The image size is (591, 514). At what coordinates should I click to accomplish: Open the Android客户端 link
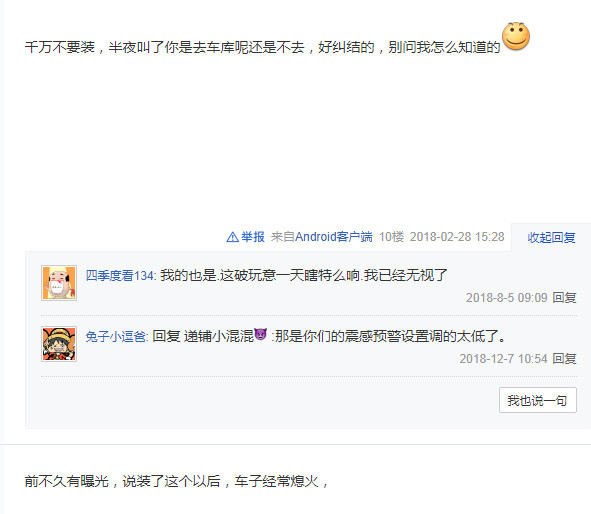(334, 237)
